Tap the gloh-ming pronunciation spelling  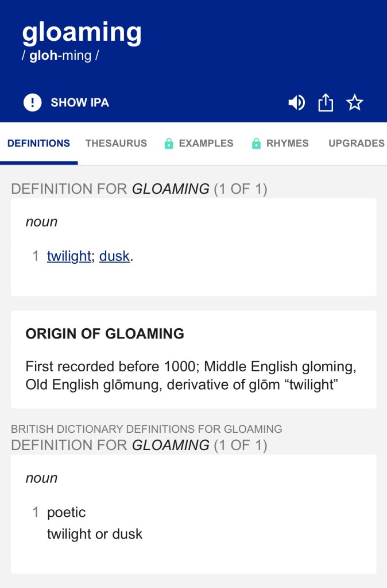coord(61,56)
